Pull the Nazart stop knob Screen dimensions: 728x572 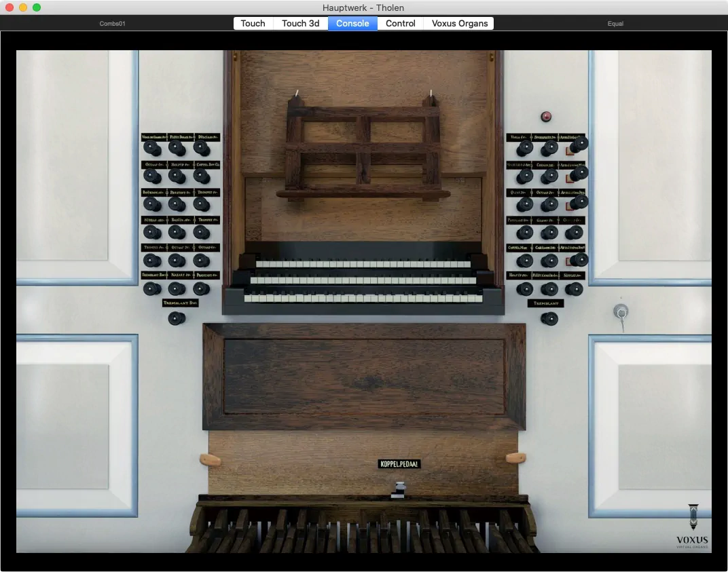(x=177, y=288)
